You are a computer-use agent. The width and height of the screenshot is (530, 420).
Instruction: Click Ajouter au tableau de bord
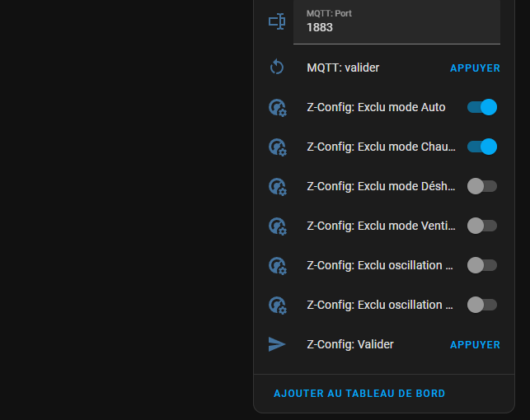point(359,394)
